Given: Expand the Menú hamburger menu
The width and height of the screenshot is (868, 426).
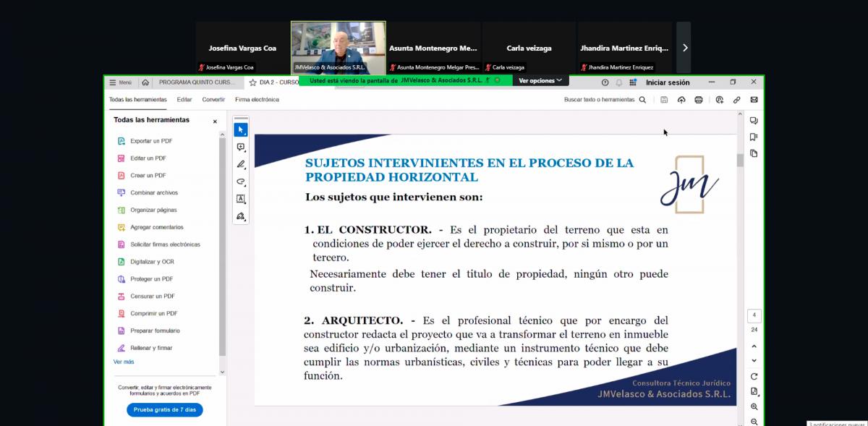Looking at the screenshot, I should click(120, 82).
